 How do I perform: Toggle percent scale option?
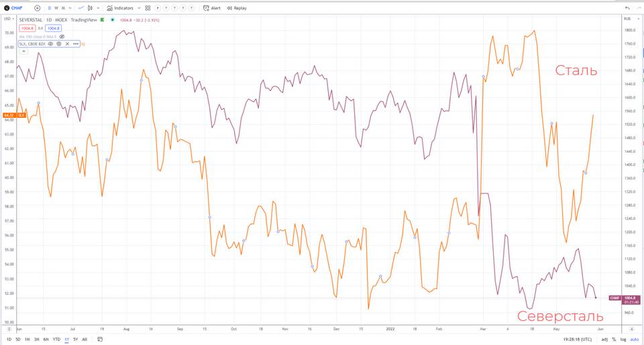pos(614,339)
